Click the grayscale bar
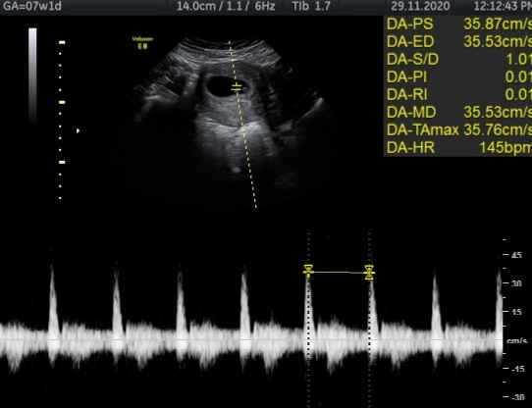The width and height of the screenshot is (532, 408). pyautogui.click(x=32, y=76)
